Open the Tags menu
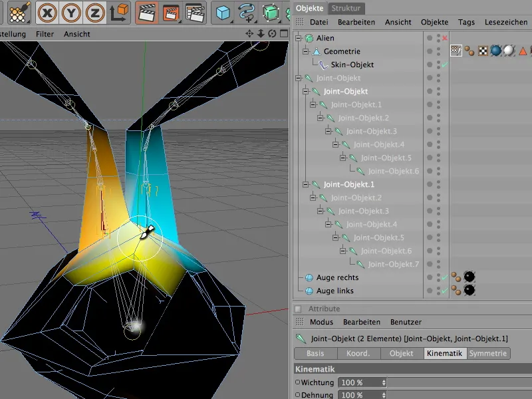 (x=466, y=22)
